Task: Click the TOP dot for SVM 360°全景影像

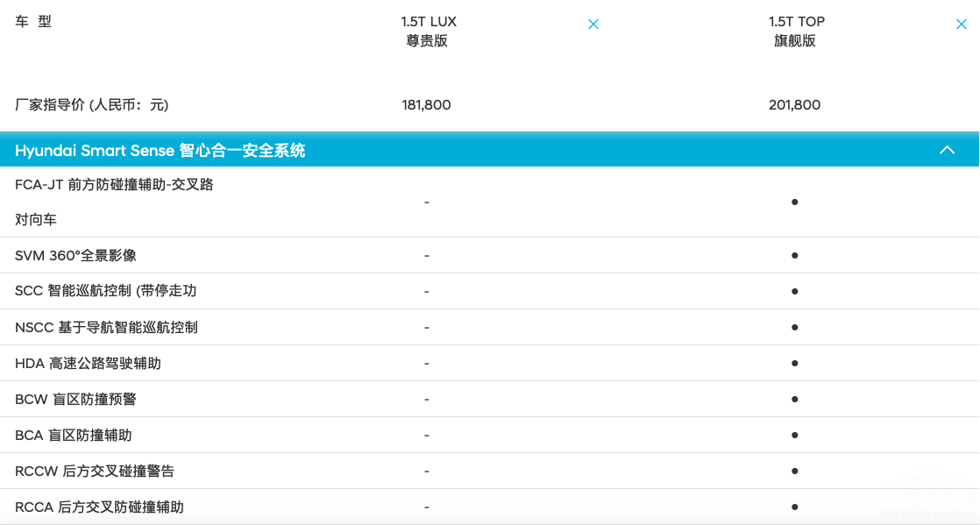Action: (x=794, y=255)
